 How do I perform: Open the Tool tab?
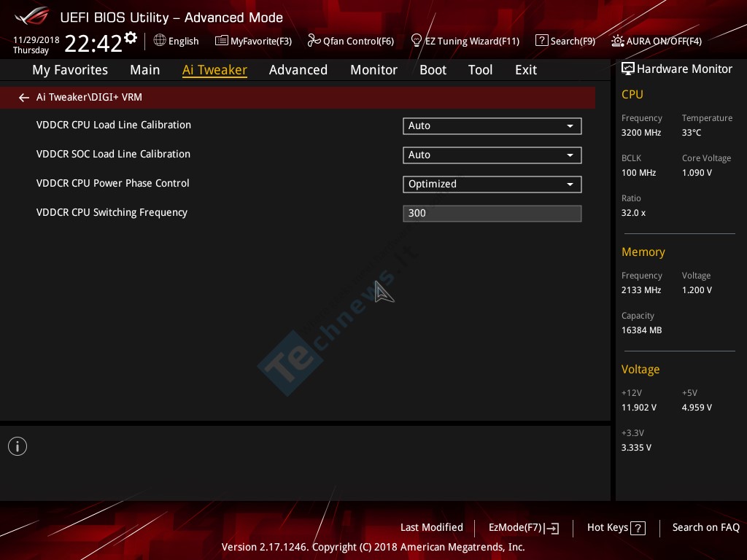pos(480,70)
